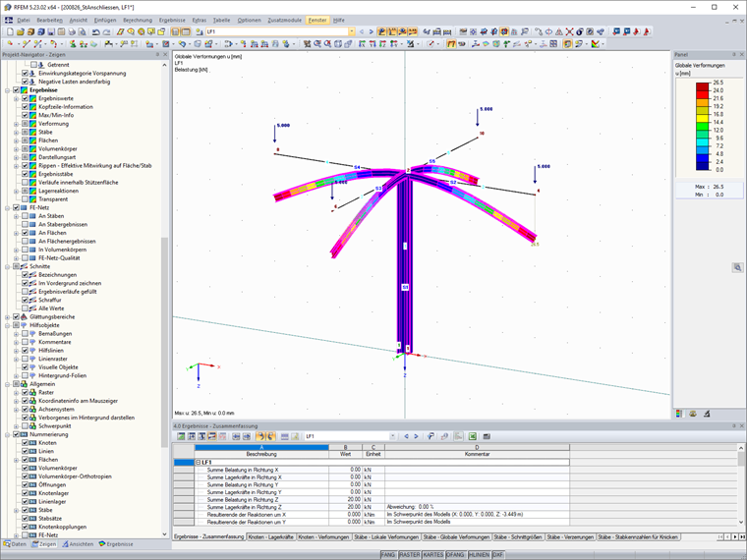The image size is (747, 560).
Task: Click the color spectrum tab icon in the Panel
Action: click(679, 414)
